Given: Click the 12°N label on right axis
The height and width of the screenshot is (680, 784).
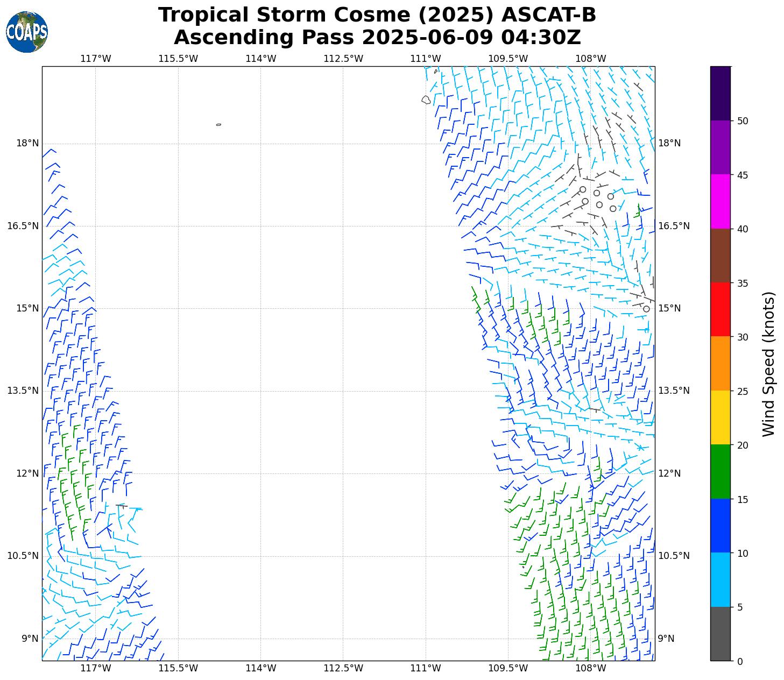Looking at the screenshot, I should click(x=669, y=473).
